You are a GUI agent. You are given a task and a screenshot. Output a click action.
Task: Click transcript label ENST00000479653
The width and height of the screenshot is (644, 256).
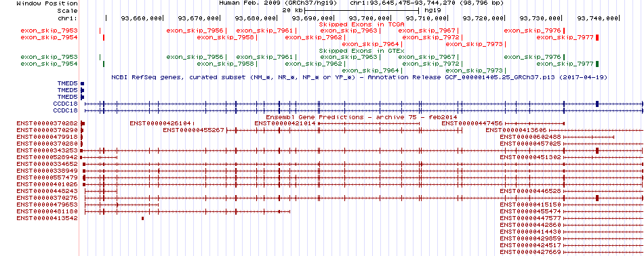47,205
